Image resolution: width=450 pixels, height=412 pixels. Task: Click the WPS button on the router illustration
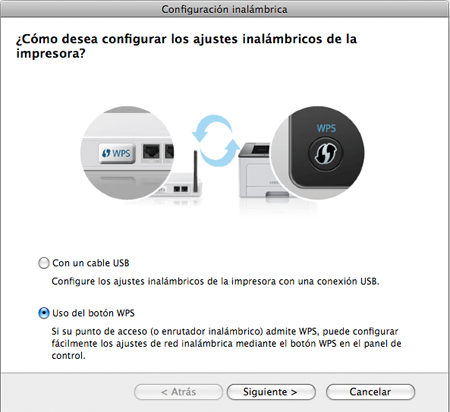[x=117, y=153]
